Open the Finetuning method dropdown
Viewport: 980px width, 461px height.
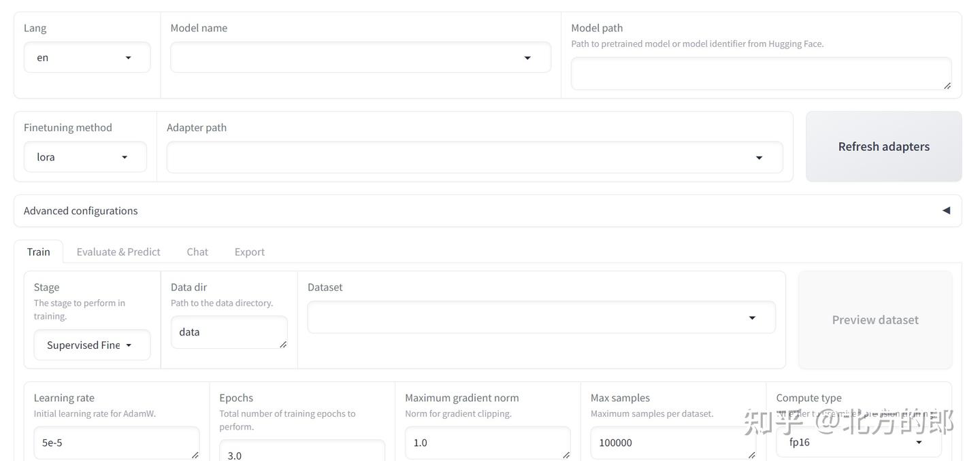(85, 157)
